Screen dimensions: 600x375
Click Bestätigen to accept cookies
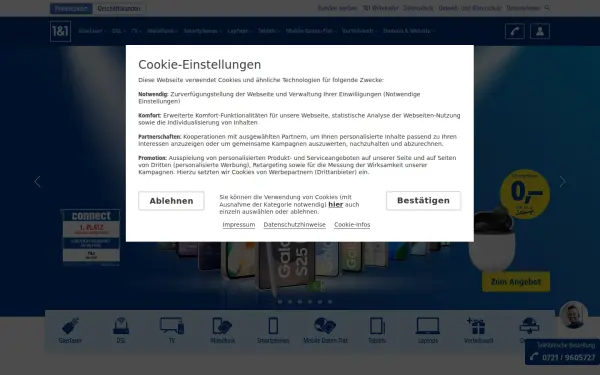(423, 201)
